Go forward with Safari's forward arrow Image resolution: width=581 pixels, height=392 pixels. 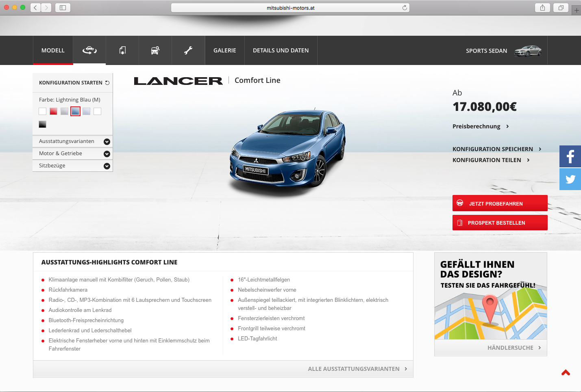[46, 8]
